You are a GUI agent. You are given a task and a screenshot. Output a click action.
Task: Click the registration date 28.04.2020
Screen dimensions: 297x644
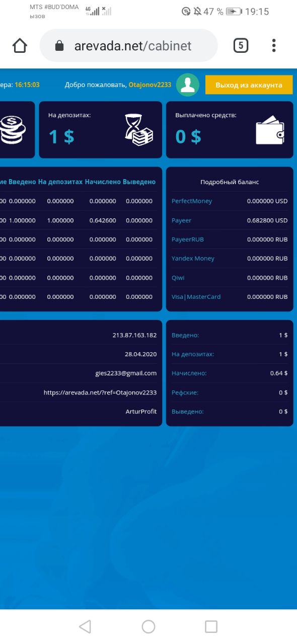[x=140, y=354]
